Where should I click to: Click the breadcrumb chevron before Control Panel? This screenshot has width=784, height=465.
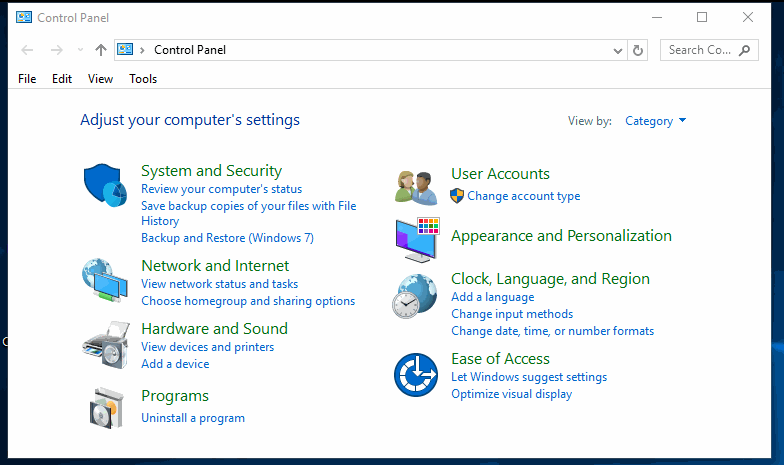(x=142, y=50)
